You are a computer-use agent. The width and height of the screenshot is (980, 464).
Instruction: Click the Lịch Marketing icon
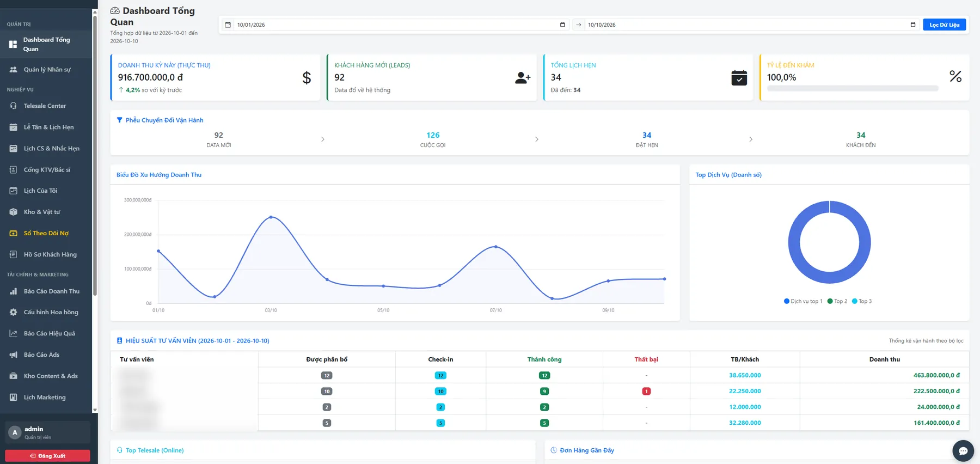click(14, 397)
